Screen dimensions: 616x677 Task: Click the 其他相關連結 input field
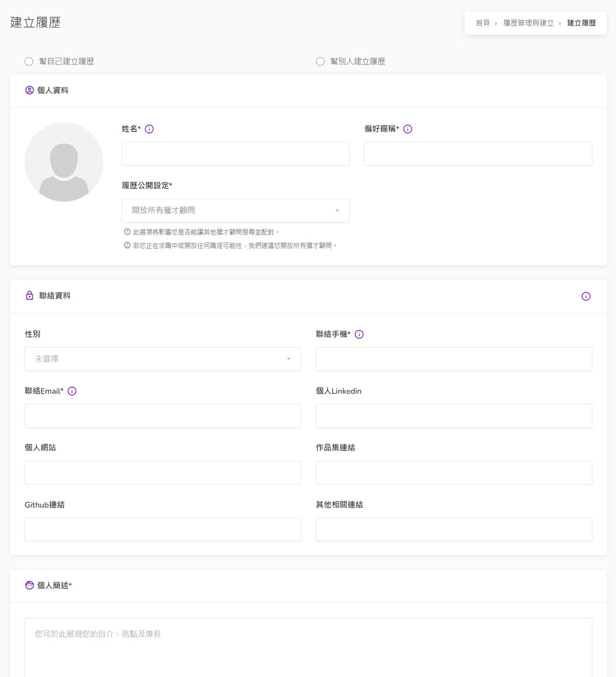(454, 529)
